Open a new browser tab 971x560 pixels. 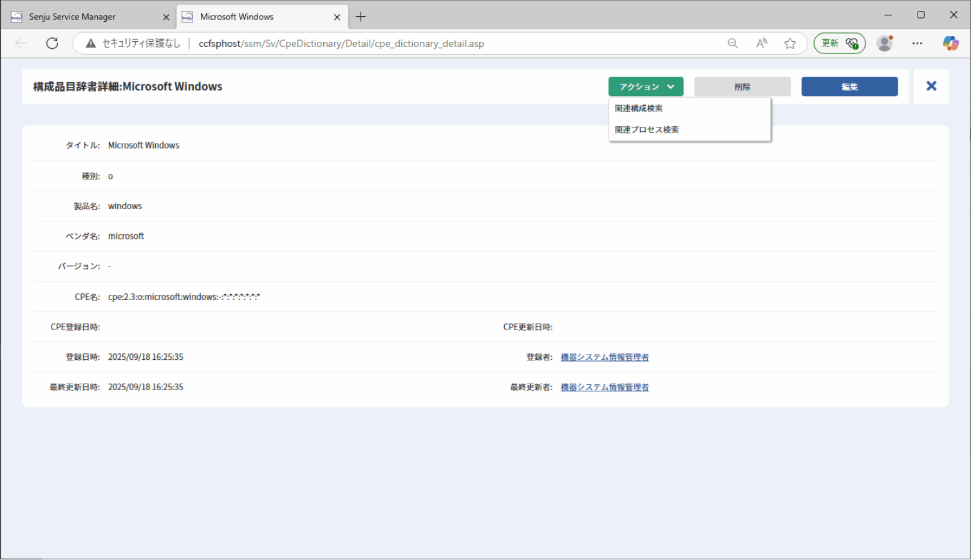(361, 17)
